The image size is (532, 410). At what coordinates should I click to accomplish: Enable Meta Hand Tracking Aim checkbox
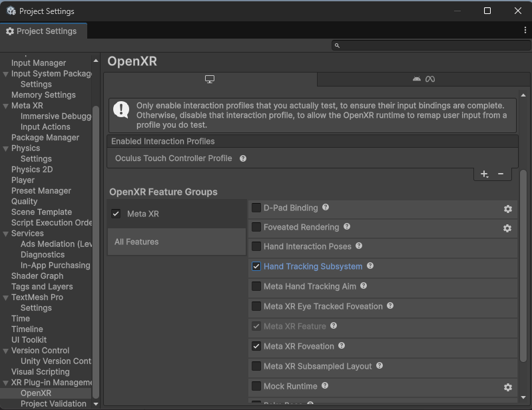tap(256, 286)
